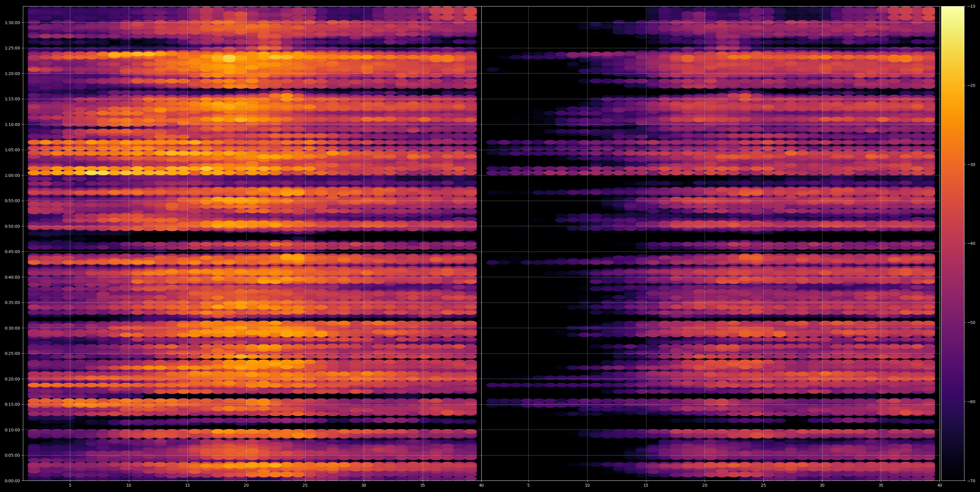
Task: Click x-axis label 10 of left heatmap
Action: coord(129,486)
